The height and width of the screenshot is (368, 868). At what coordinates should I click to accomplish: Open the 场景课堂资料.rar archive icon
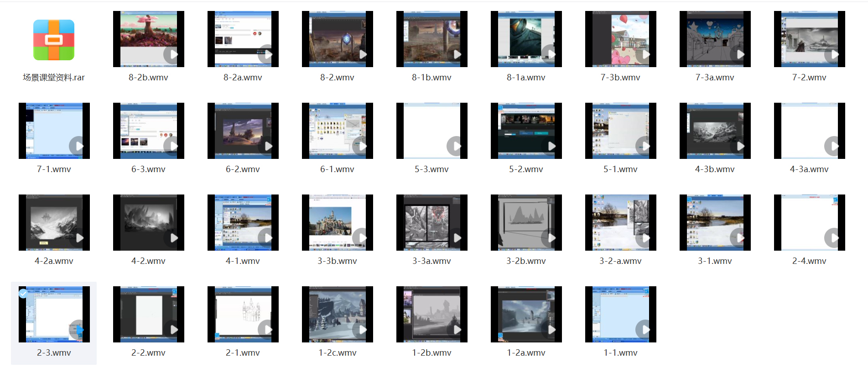(x=54, y=40)
